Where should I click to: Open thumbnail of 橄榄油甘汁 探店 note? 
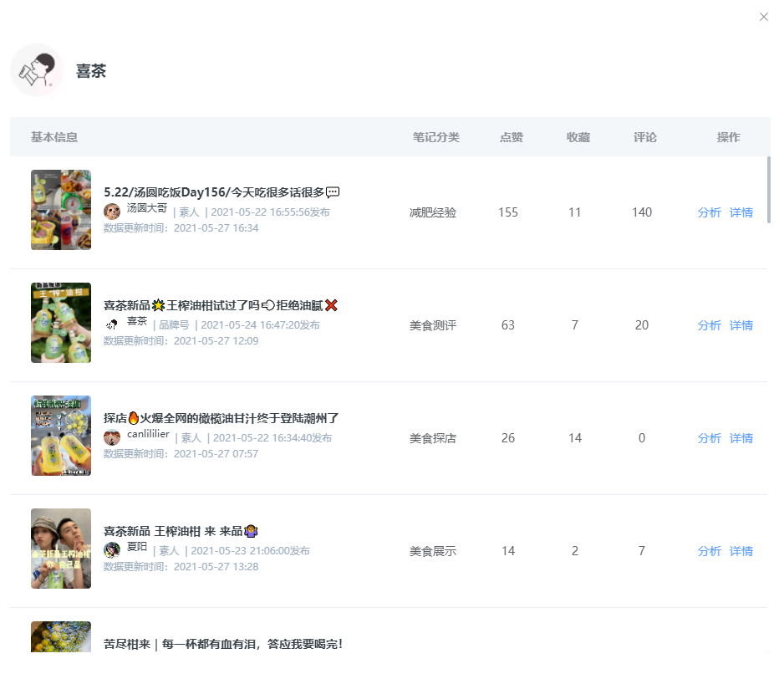point(61,436)
